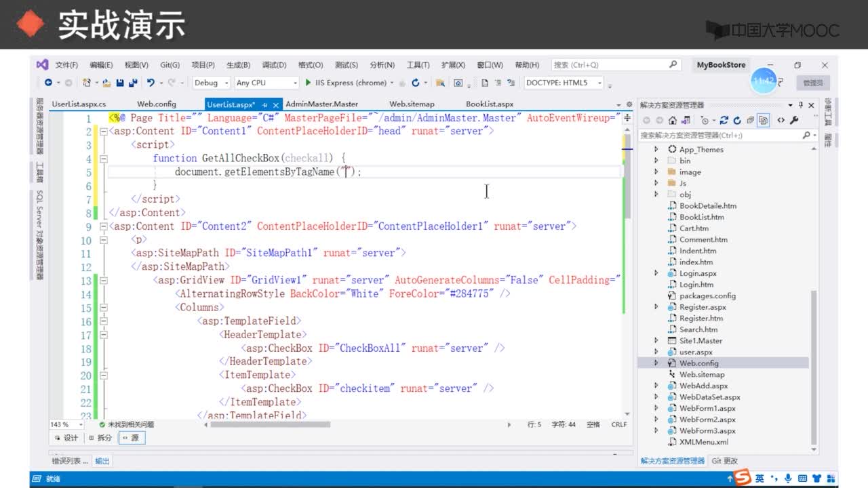Click the Open File toolbar icon
The image size is (868, 488).
pos(106,83)
